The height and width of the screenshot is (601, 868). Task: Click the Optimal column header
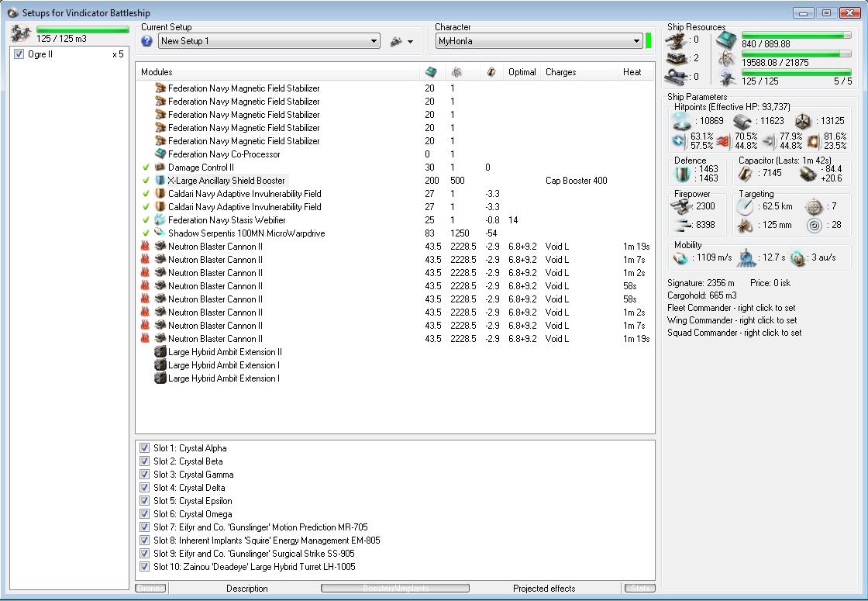522,72
